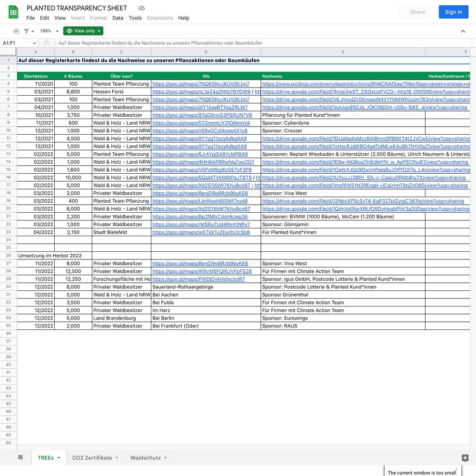Click the Explore icon in bottom corner
The height and width of the screenshot is (476, 476).
[x=465, y=458]
